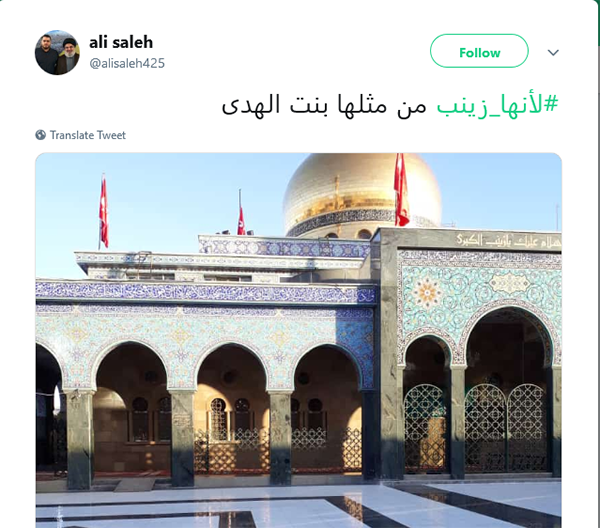
Task: Open the "ali saleh" display name link
Action: coord(121,42)
